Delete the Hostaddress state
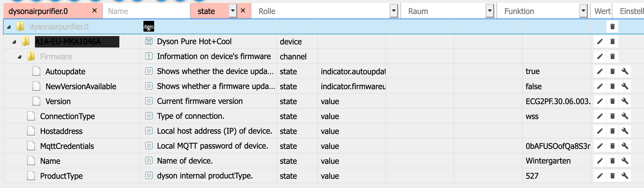The width and height of the screenshot is (644, 188). pyautogui.click(x=612, y=131)
